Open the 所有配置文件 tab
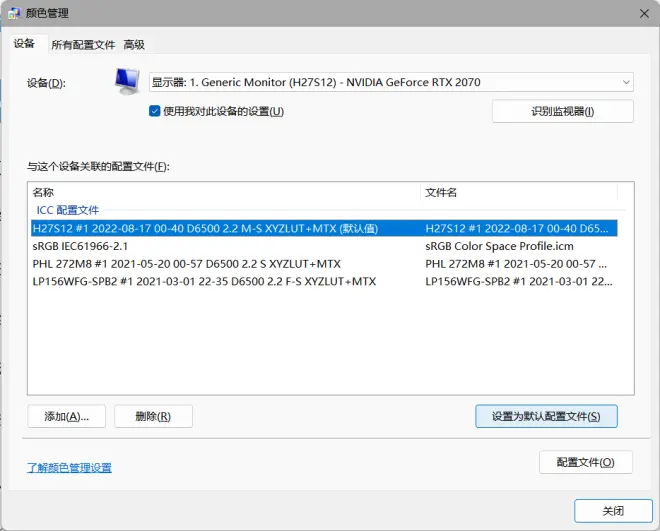 (x=83, y=45)
